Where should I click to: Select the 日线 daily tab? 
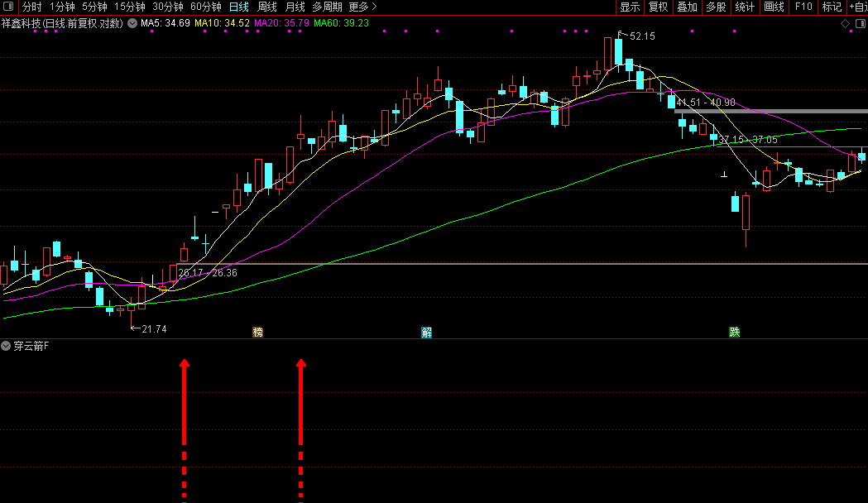pos(238,7)
